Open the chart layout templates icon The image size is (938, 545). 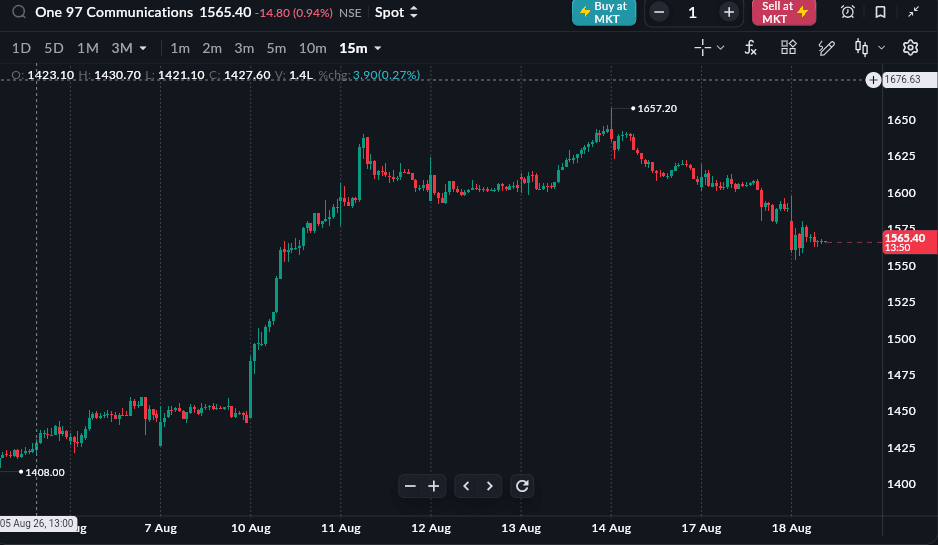click(788, 48)
